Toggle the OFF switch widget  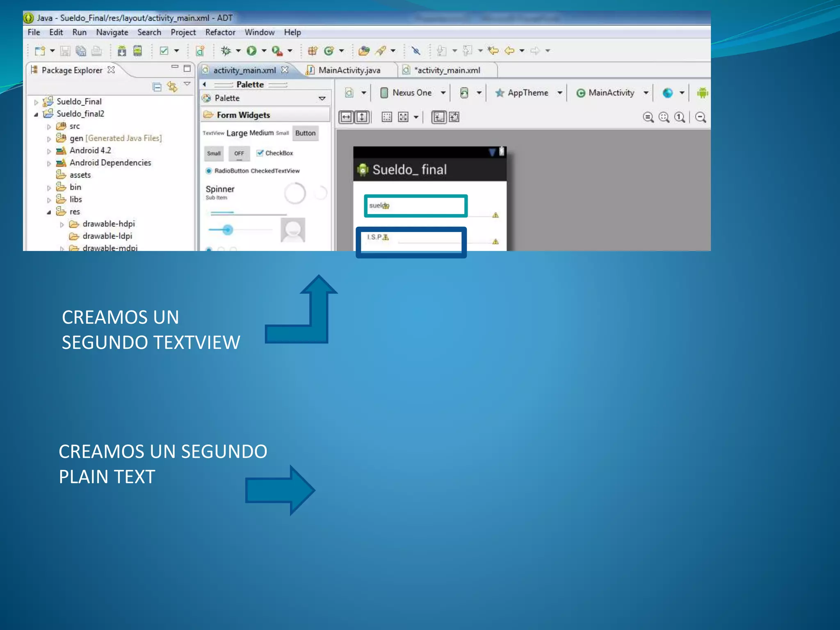pos(239,153)
